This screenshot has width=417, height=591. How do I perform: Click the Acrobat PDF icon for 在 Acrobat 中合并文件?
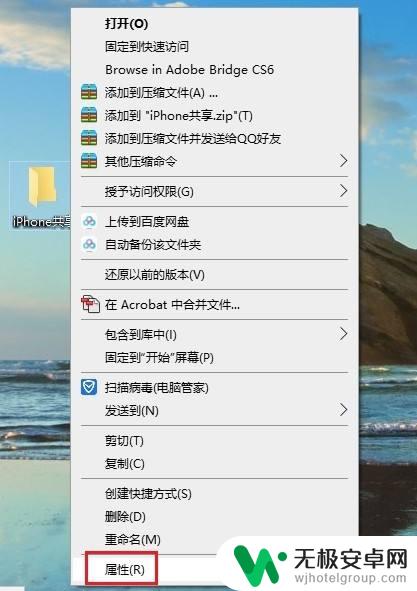(x=90, y=304)
